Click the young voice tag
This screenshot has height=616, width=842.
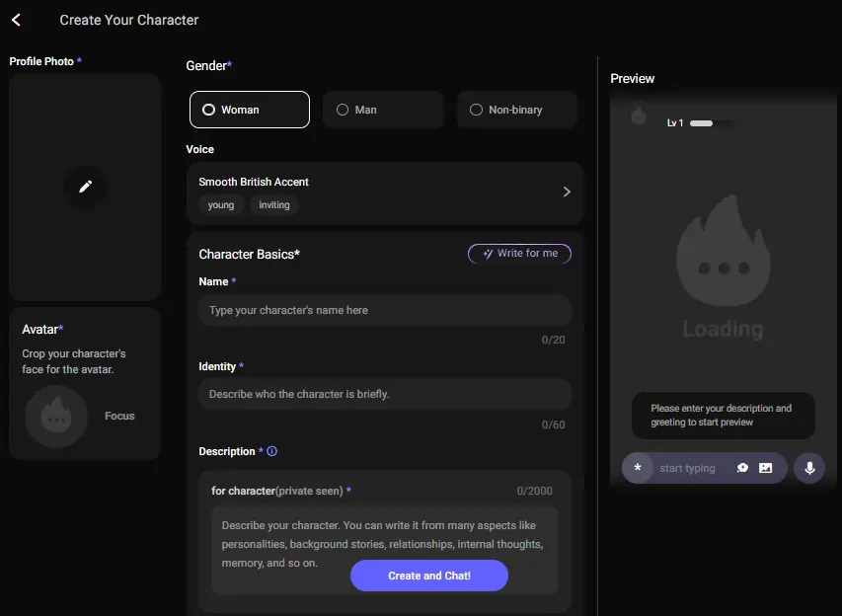221,204
